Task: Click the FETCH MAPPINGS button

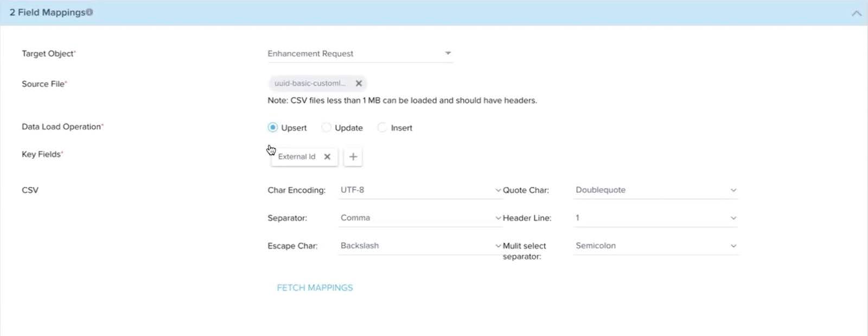Action: pyautogui.click(x=315, y=288)
